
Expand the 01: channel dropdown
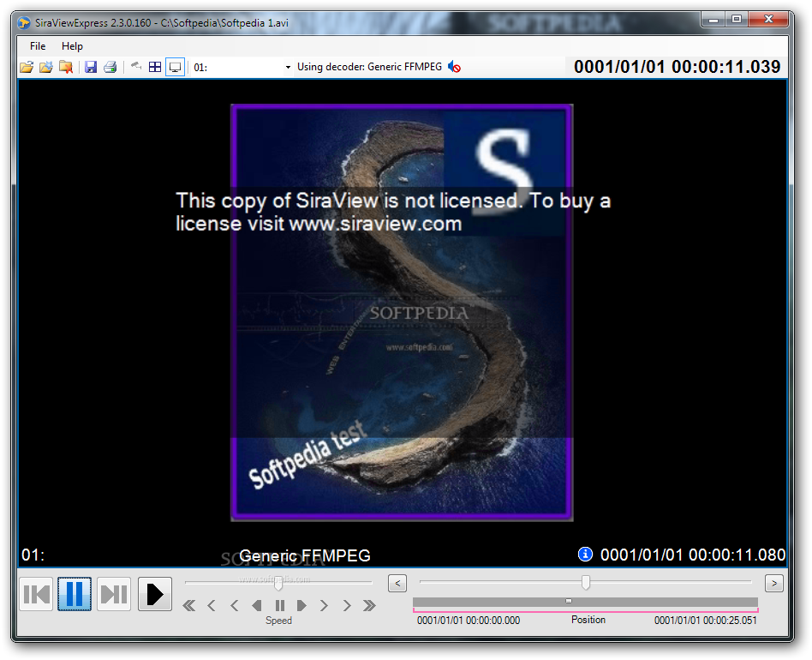coord(288,68)
